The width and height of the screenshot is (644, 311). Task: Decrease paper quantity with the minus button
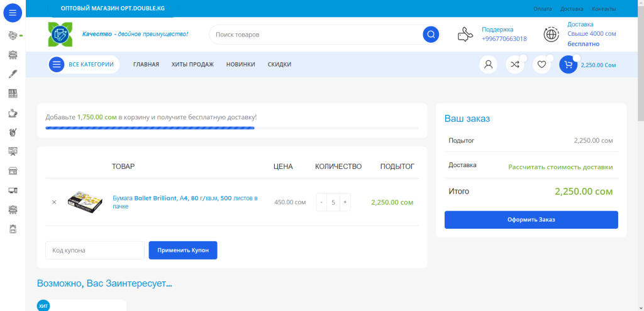[321, 202]
